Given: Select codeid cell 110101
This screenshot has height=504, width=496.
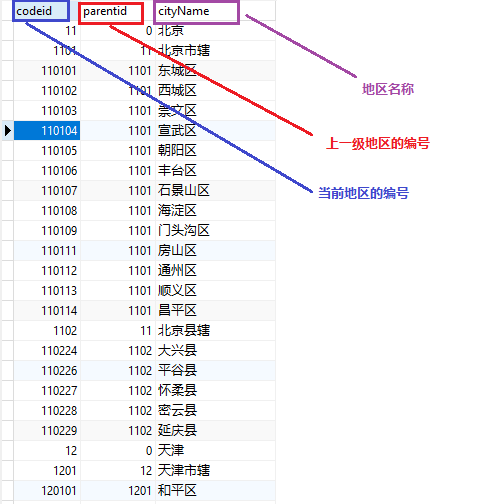Looking at the screenshot, I should click(47, 71).
